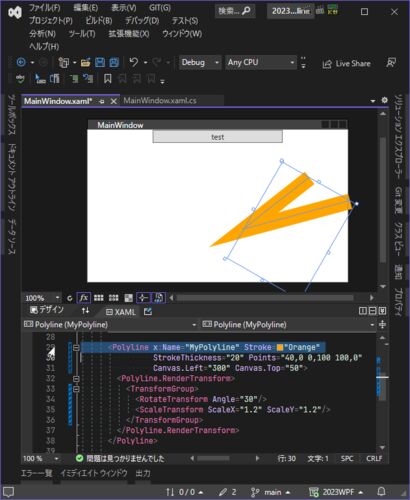Click the Undo arrow icon

134,62
